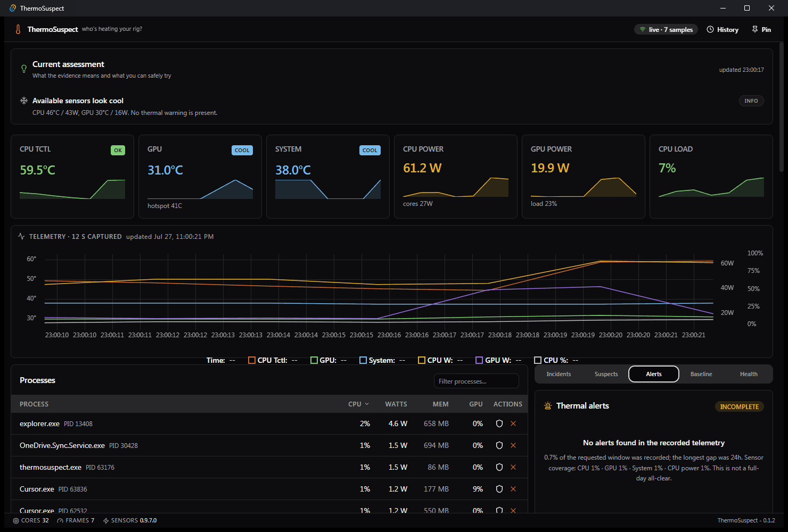Toggle CPU % series in chart legend

click(556, 360)
